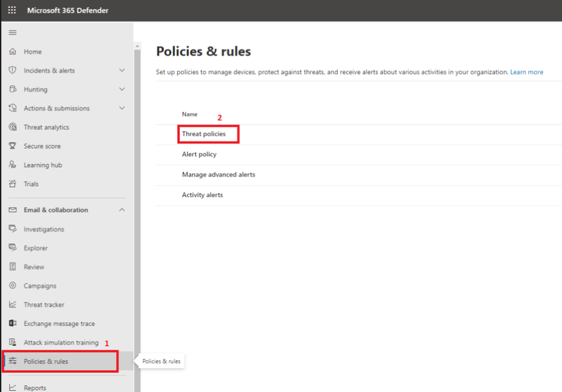
Task: Open the Threat policies entry
Action: (x=204, y=134)
